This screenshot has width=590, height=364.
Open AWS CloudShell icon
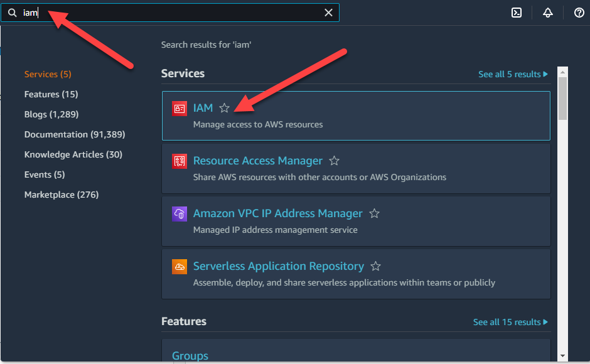pyautogui.click(x=516, y=13)
